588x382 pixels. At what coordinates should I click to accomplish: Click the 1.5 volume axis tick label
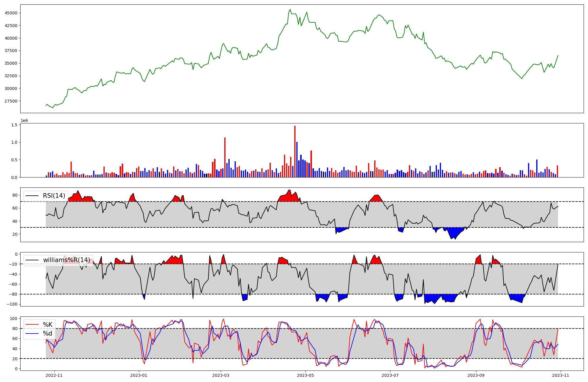coord(14,125)
